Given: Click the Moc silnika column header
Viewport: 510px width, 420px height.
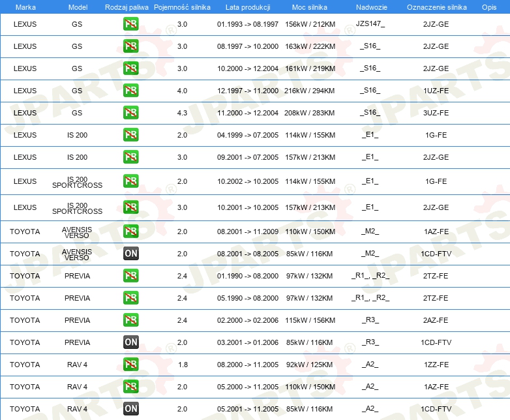Looking at the screenshot, I should [310, 7].
